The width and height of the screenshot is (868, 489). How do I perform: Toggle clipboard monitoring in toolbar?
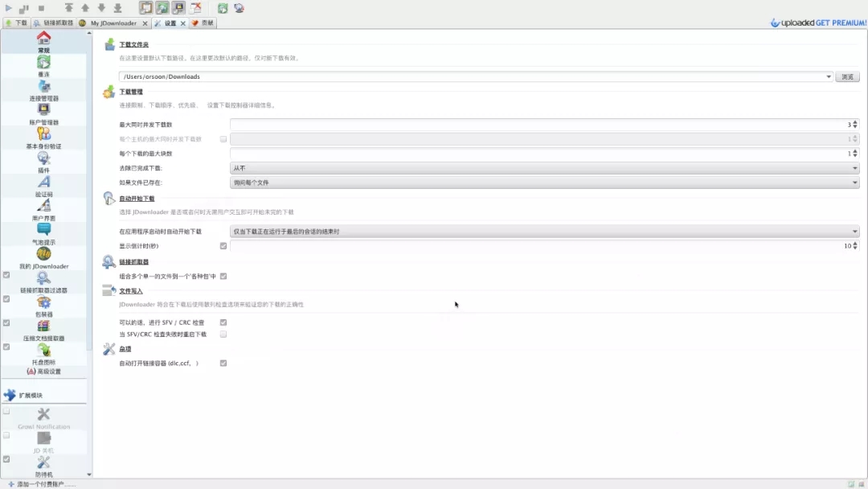146,8
